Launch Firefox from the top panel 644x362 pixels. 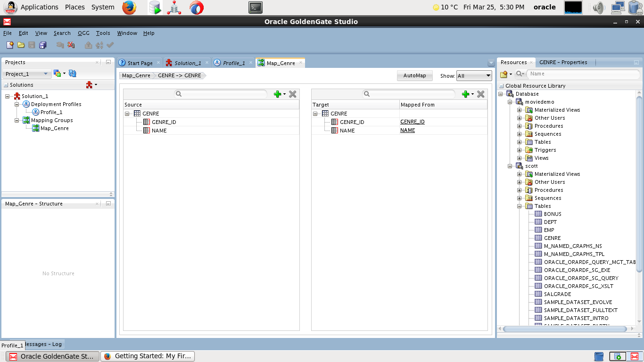(129, 7)
